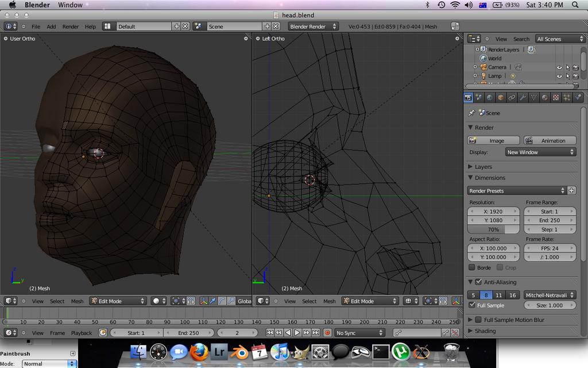Toggle the Anti-Aliasing checkbox
Image resolution: width=588 pixels, height=368 pixels.
[x=478, y=282]
